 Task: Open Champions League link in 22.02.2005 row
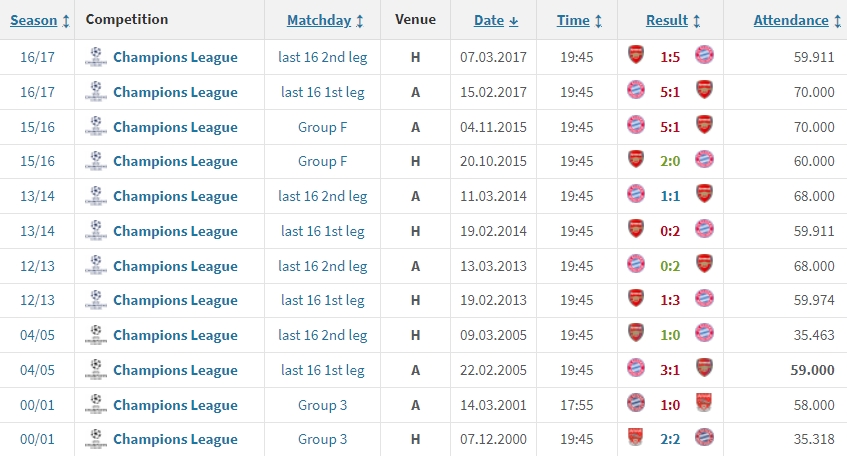[175, 370]
